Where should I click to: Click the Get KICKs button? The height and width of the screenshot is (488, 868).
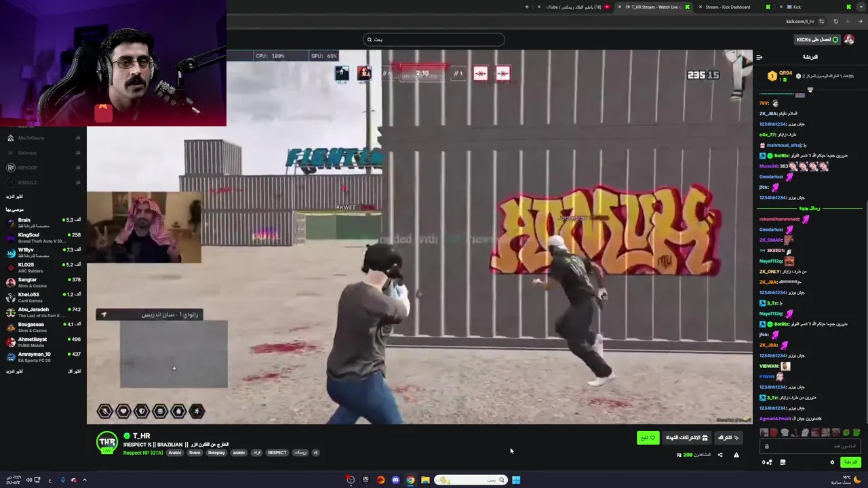pyautogui.click(x=817, y=39)
